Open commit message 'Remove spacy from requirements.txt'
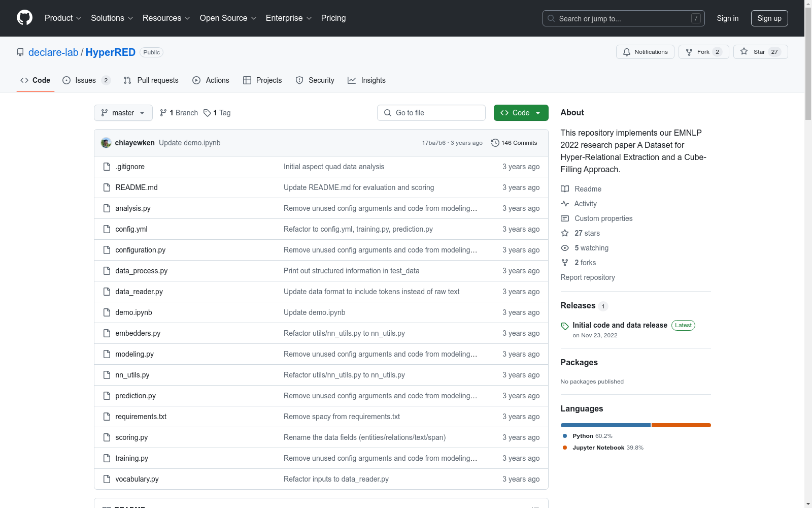This screenshot has height=508, width=812. tap(342, 417)
